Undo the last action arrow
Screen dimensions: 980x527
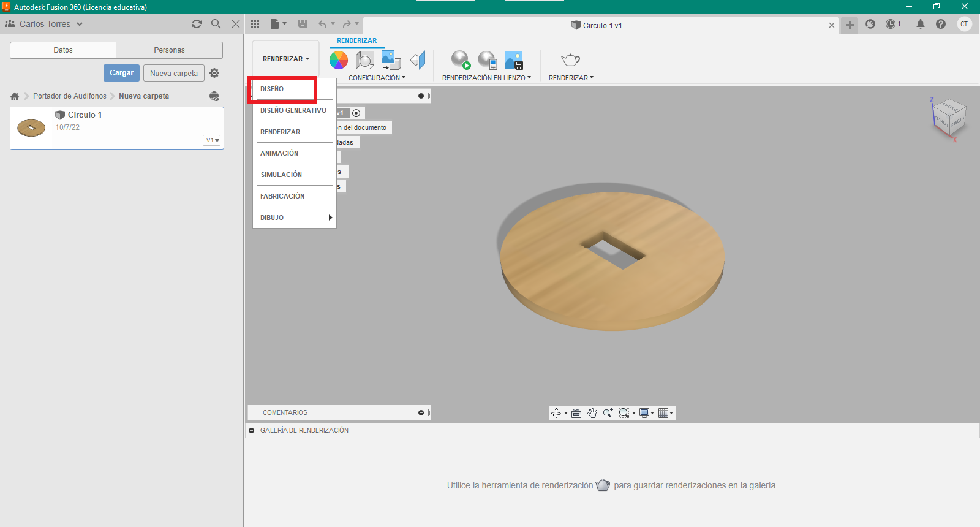tap(323, 24)
